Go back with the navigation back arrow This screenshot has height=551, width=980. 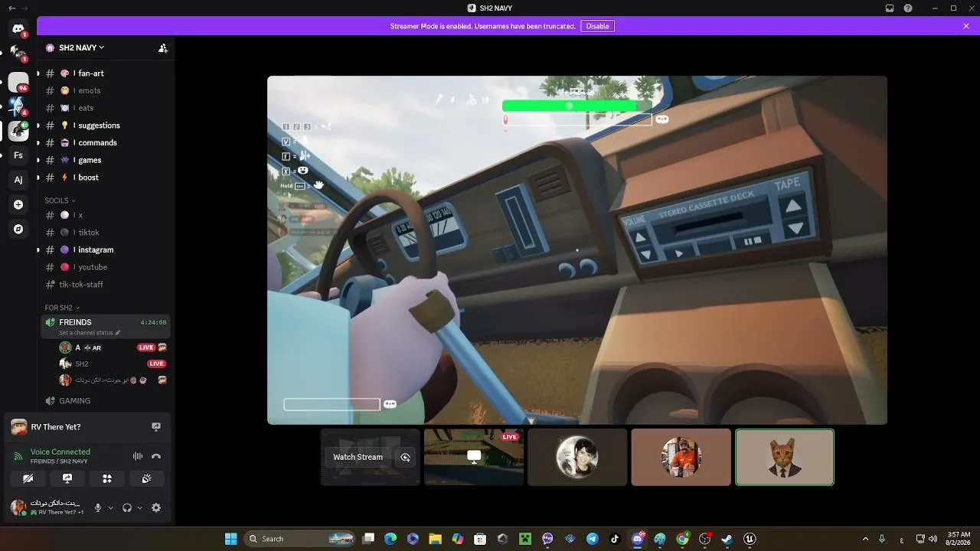(11, 8)
